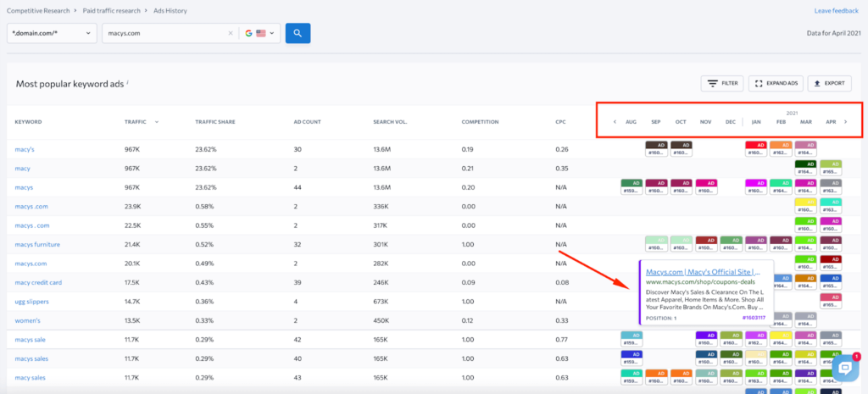
Task: Select the JAN month label
Action: click(756, 122)
